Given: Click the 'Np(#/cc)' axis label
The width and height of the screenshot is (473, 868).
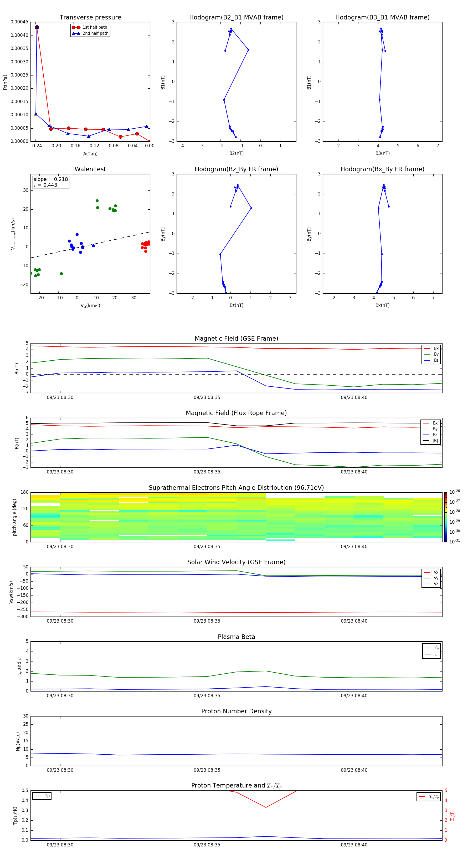Looking at the screenshot, I should point(18,741).
